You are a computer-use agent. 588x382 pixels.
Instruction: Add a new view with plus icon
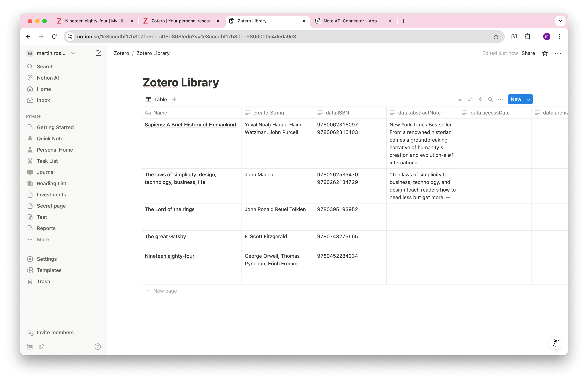tap(174, 99)
